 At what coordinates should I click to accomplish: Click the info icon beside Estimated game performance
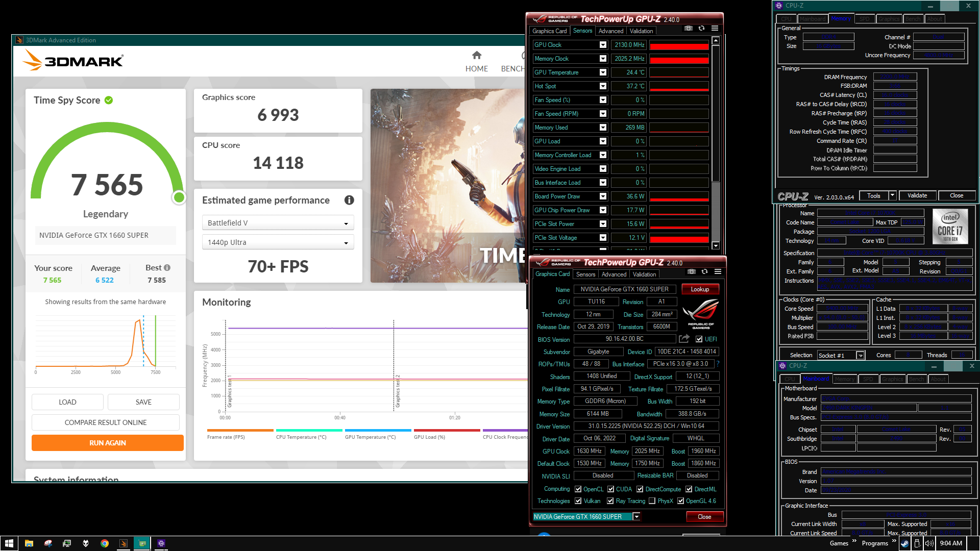tap(349, 200)
